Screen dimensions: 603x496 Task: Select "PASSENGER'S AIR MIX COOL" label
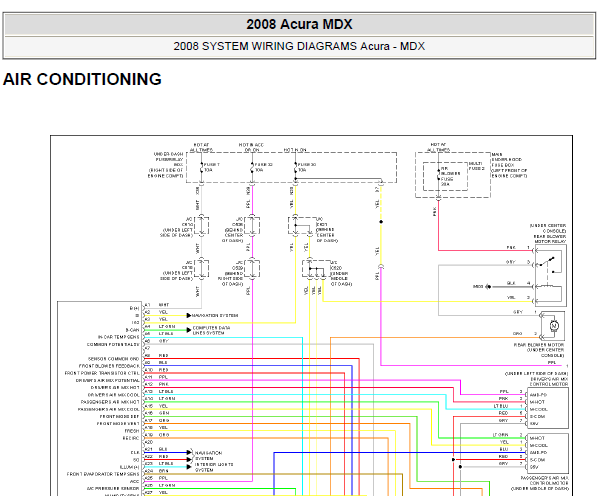point(108,409)
